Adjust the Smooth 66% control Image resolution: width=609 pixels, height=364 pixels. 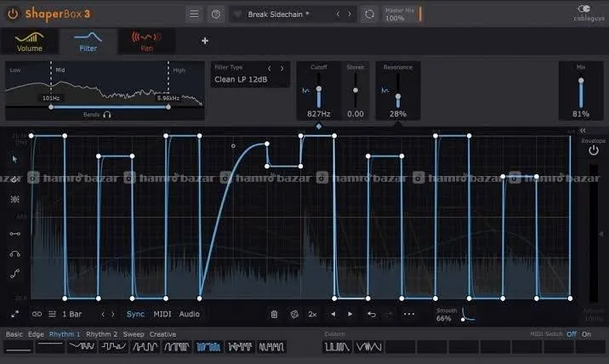455,315
